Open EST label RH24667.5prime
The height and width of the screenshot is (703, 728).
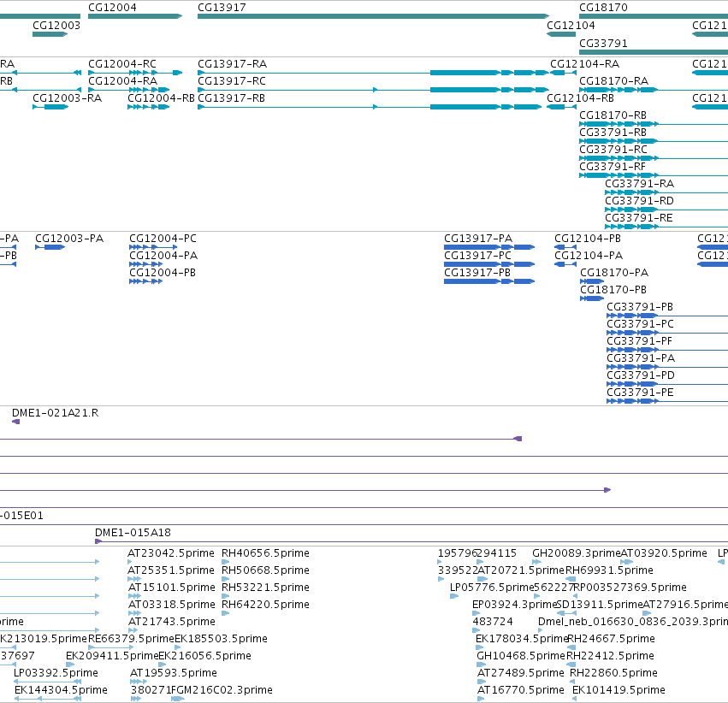click(612, 640)
